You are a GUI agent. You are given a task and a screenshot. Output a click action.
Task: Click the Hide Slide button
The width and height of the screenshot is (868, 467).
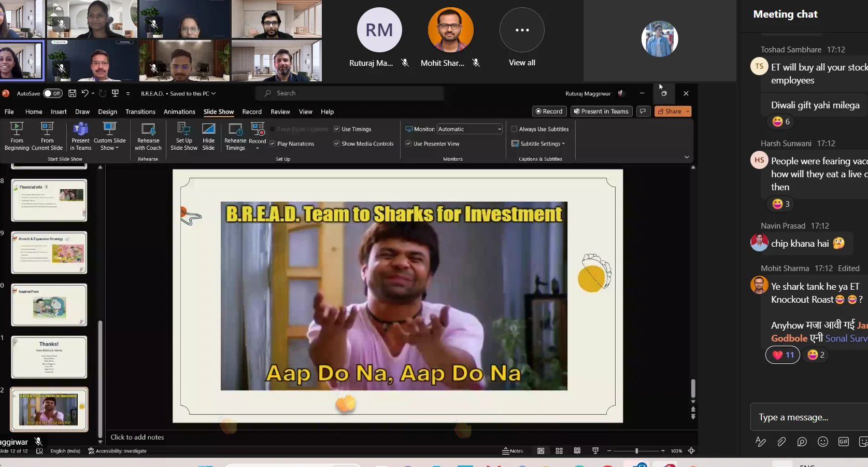(208, 136)
